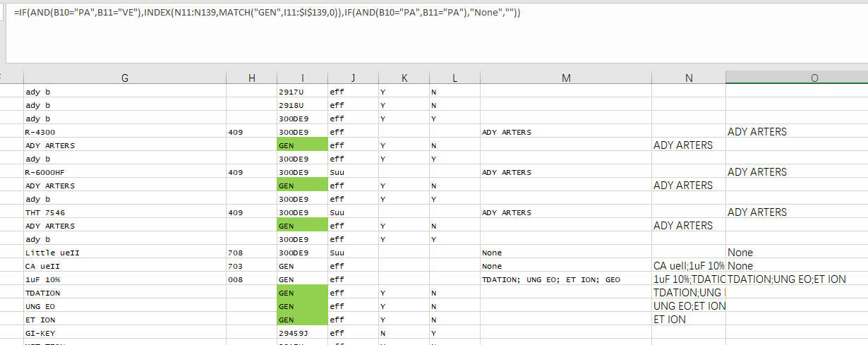Select the Little ueII cell
868x345 pixels.
(125, 253)
